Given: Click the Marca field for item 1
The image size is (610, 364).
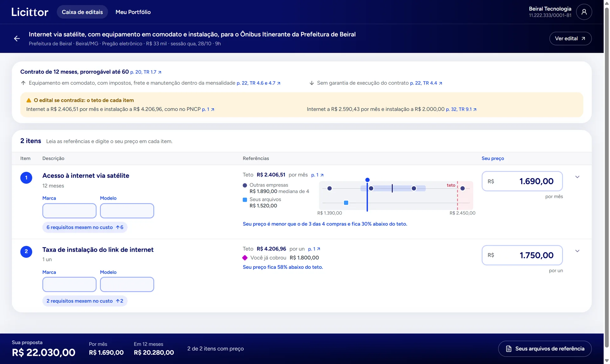Looking at the screenshot, I should point(69,211).
